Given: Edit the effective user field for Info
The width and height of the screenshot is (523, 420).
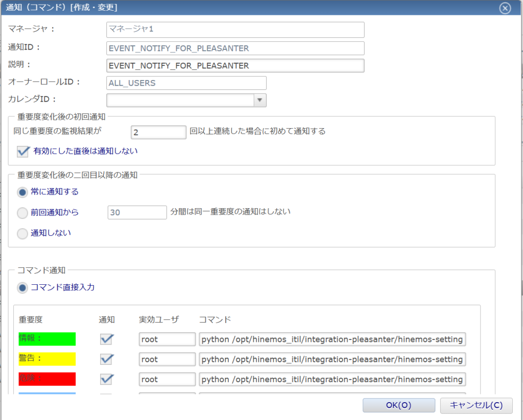Looking at the screenshot, I should 167,339.
